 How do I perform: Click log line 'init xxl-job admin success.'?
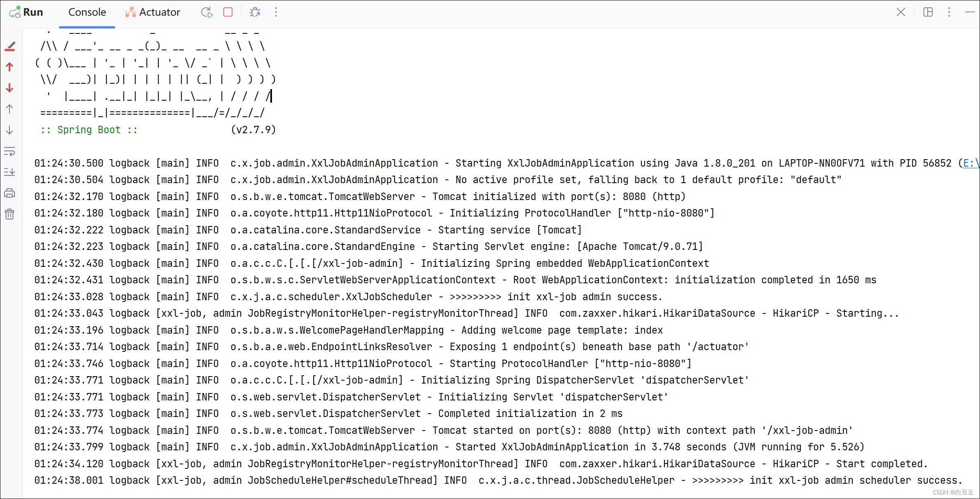(x=348, y=297)
